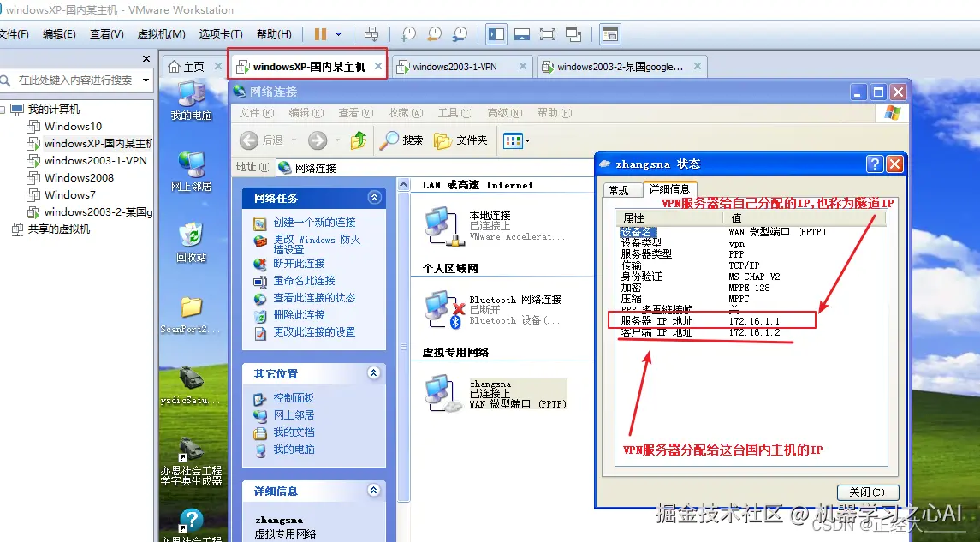Open the library search dropdown arrow

click(146, 80)
